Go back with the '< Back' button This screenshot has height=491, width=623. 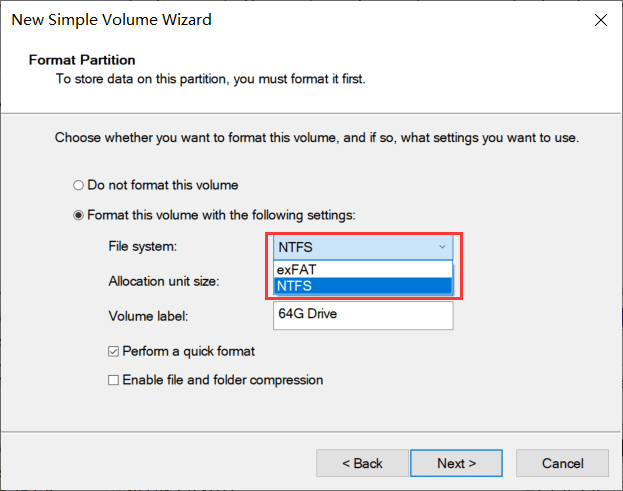[x=362, y=463]
